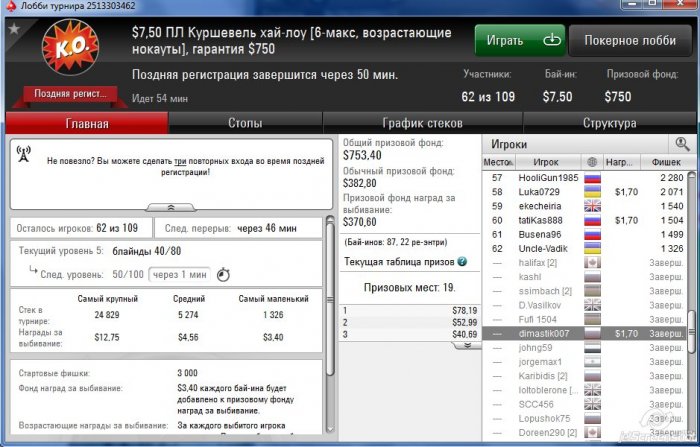Select finished player SCC456
This screenshot has height=447, width=700.
click(x=584, y=405)
